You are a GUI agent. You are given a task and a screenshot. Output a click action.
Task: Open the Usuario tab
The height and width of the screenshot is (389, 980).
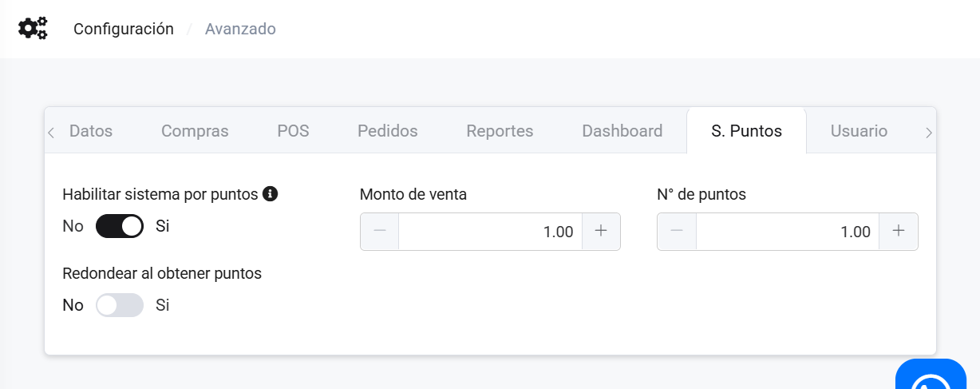coord(859,131)
